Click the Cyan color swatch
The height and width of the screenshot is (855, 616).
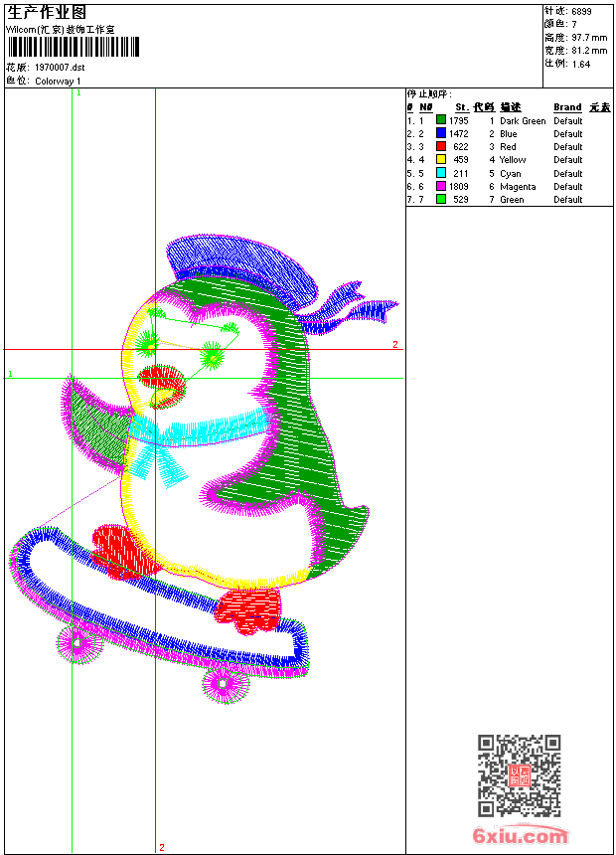click(441, 173)
